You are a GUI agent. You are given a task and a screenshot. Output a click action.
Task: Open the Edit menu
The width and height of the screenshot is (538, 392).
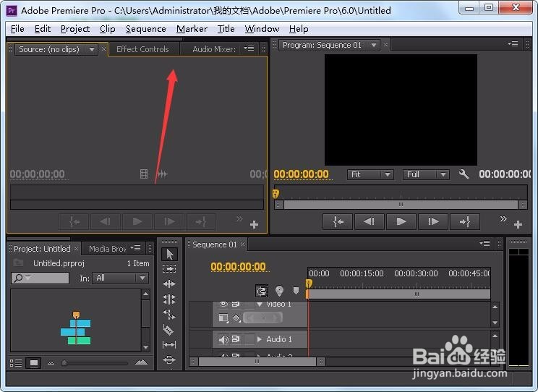43,29
